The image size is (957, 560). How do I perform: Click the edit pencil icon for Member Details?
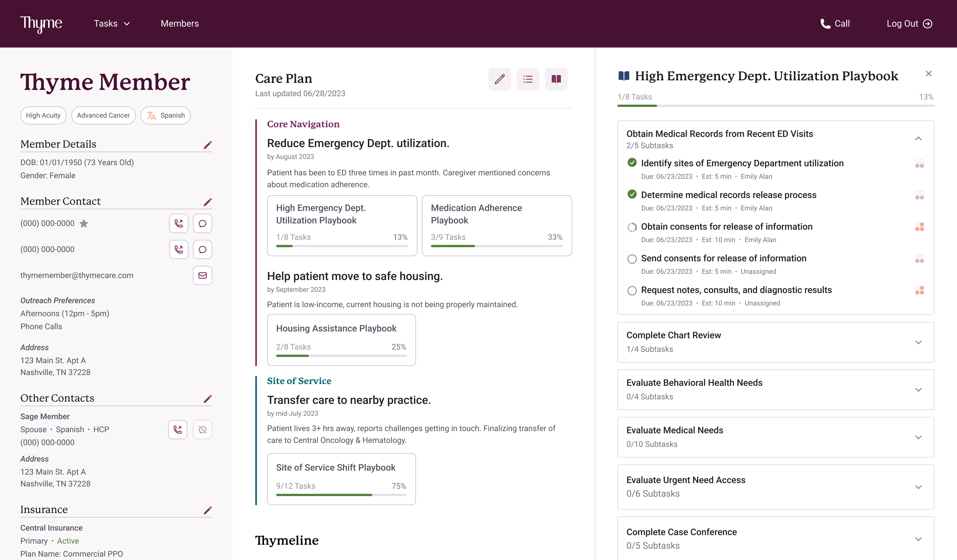(207, 145)
